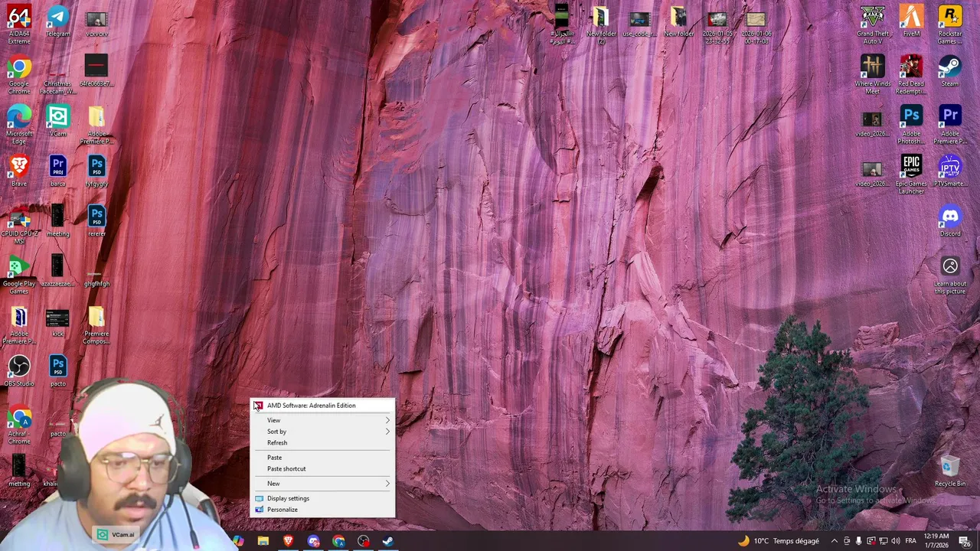
Task: Select the Steam desktop shortcut
Action: pos(950,70)
